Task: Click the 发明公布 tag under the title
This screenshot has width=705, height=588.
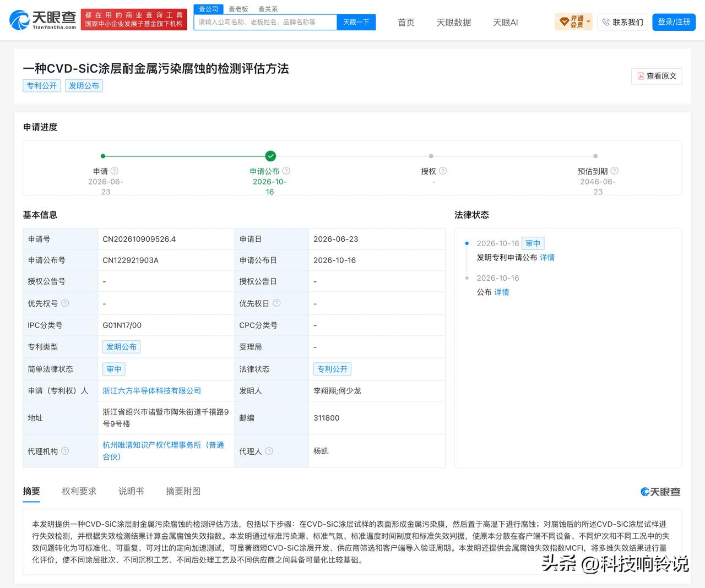Action: pos(84,85)
